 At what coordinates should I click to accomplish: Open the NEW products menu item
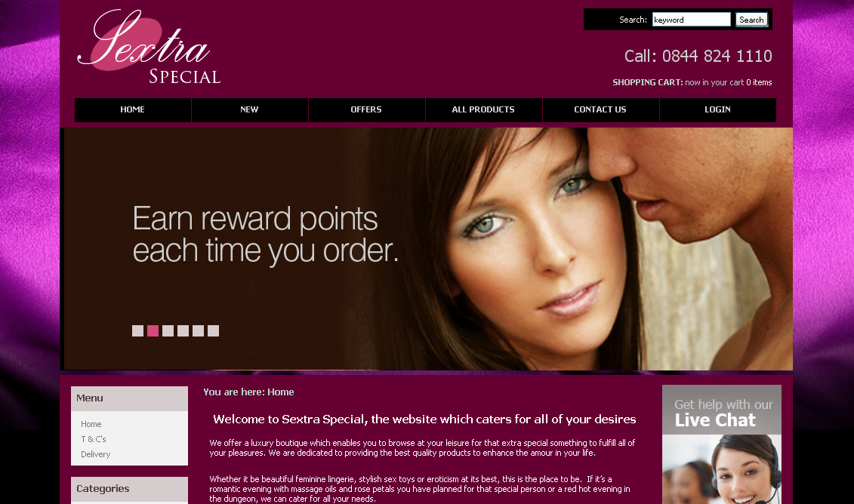(x=249, y=109)
